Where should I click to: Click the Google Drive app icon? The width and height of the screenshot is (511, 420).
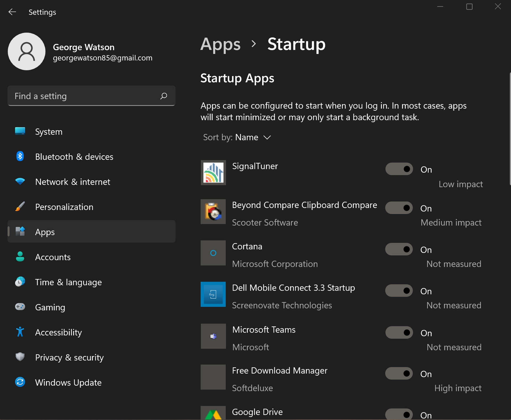point(213,413)
